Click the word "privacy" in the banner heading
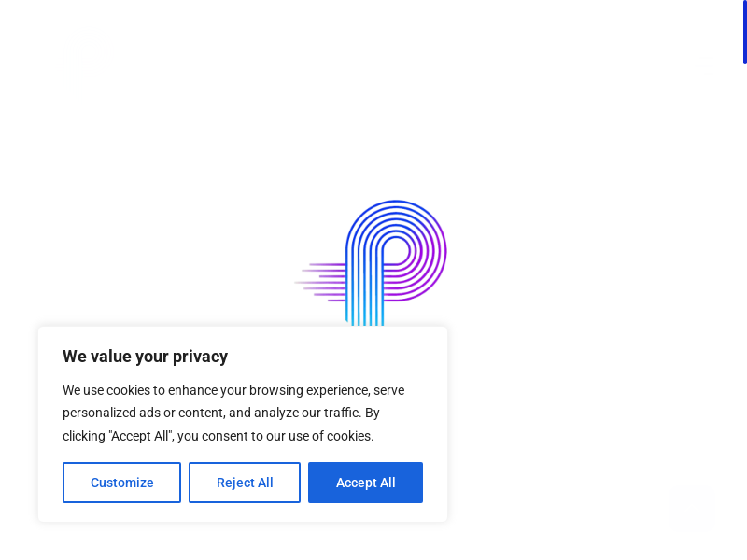The image size is (747, 560). pyautogui.click(x=200, y=357)
